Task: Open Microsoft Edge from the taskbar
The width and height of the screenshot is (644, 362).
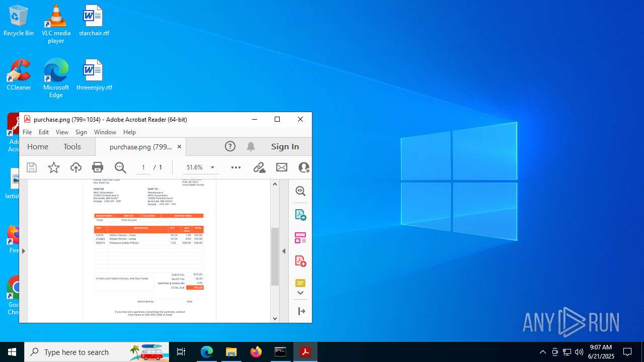Action: pos(207,352)
